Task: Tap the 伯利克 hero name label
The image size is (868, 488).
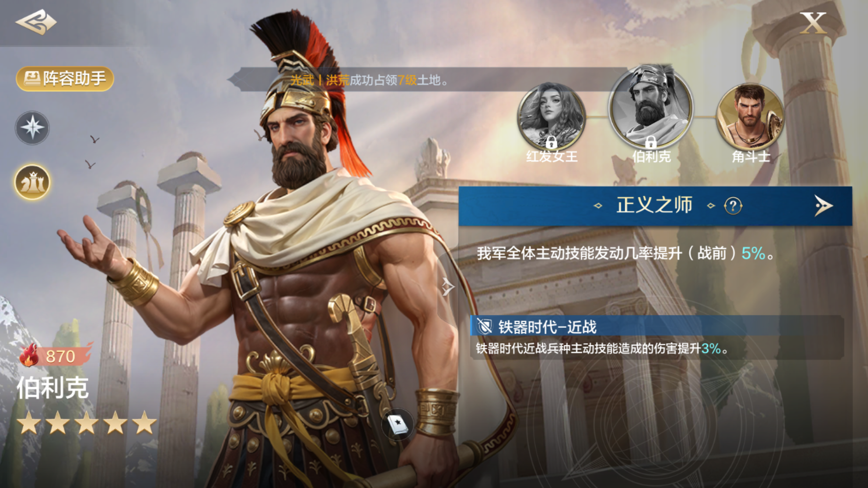Action: (53, 388)
